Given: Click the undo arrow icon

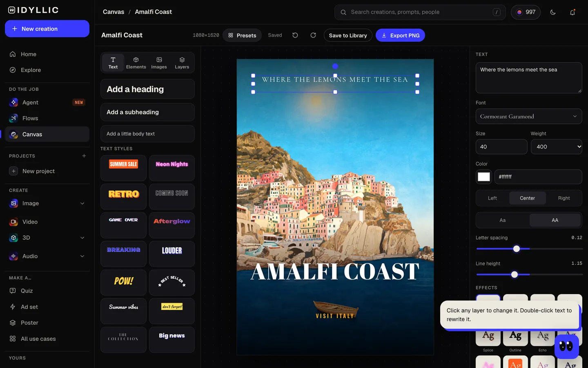Looking at the screenshot, I should tap(295, 35).
